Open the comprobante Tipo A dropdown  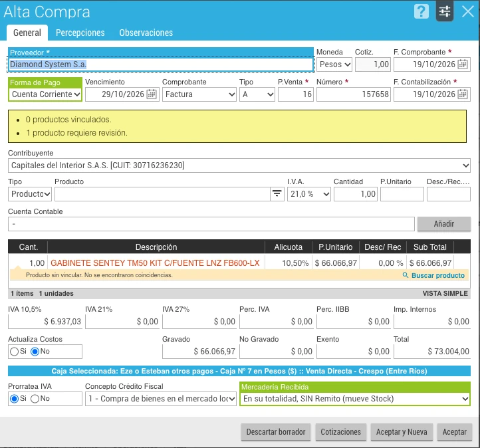pyautogui.click(x=257, y=94)
